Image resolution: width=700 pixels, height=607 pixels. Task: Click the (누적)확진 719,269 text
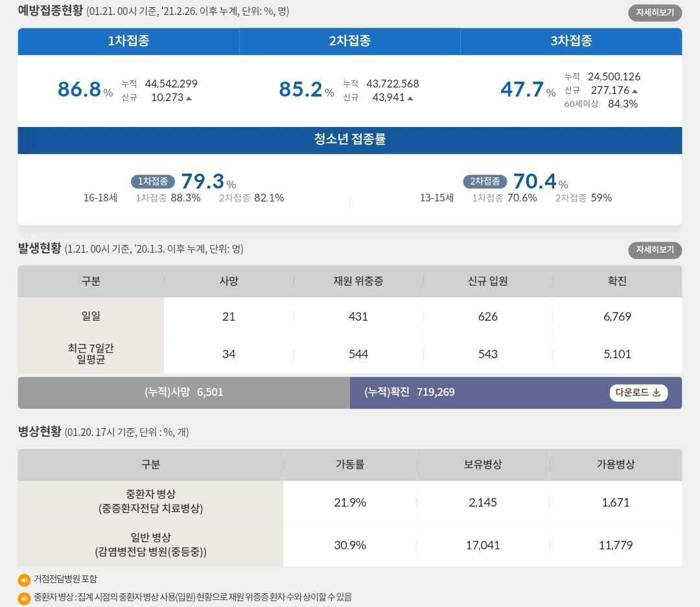click(410, 393)
